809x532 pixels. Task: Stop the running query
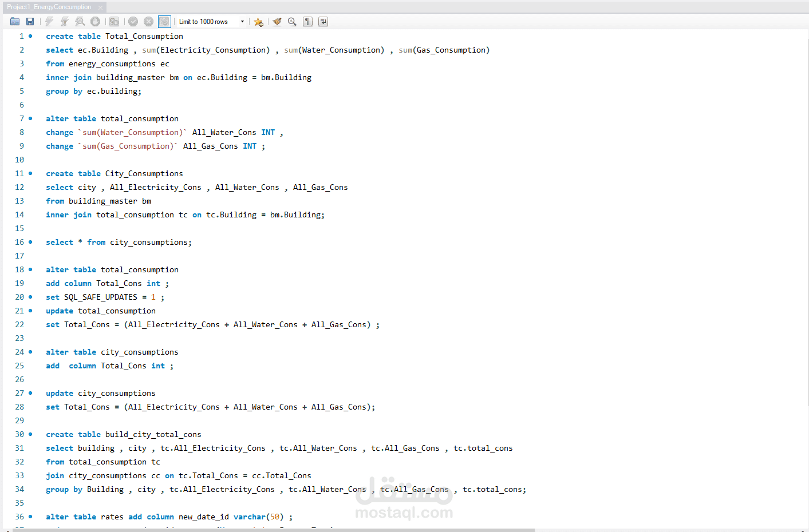tap(96, 22)
